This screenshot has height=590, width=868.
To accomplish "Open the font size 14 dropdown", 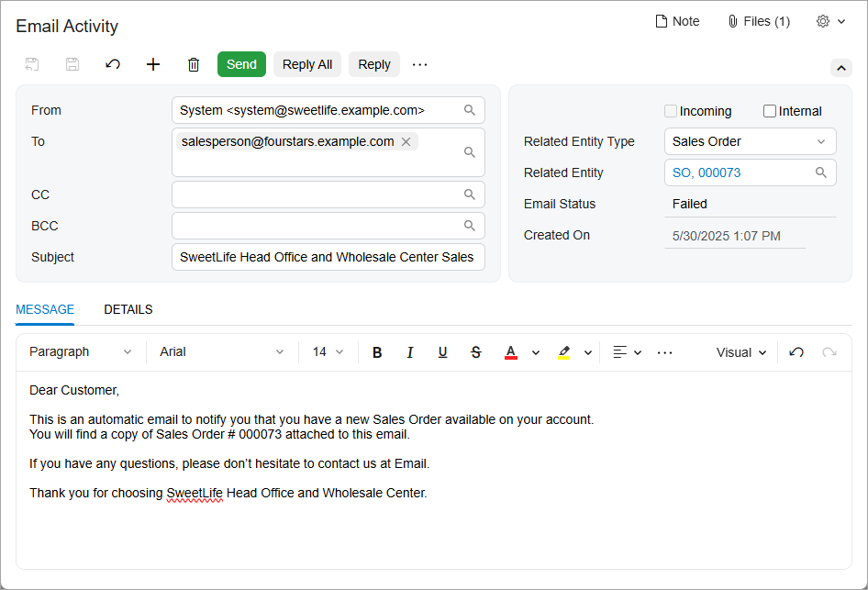I will [x=328, y=352].
